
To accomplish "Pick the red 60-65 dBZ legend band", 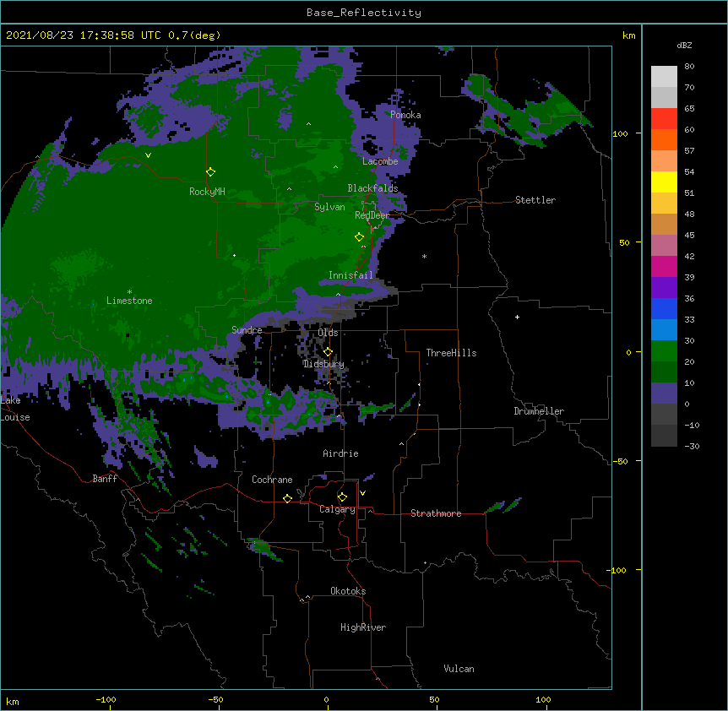I will [x=664, y=119].
